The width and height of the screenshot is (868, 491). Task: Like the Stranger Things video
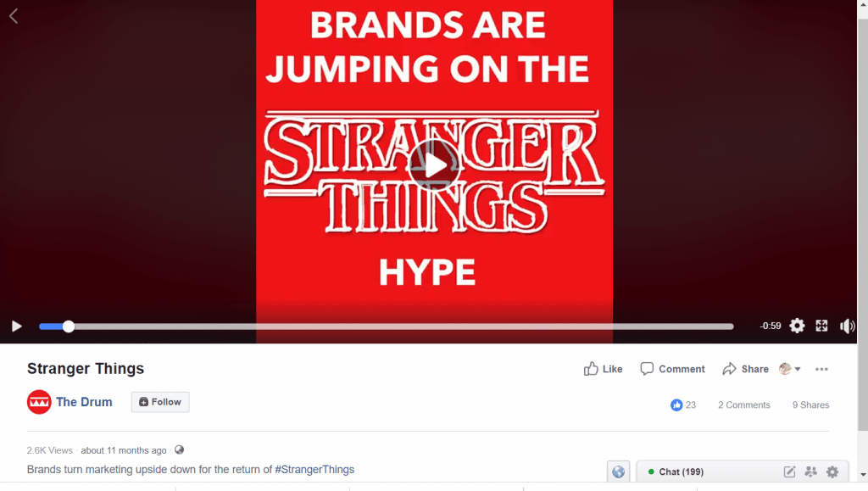click(x=603, y=369)
